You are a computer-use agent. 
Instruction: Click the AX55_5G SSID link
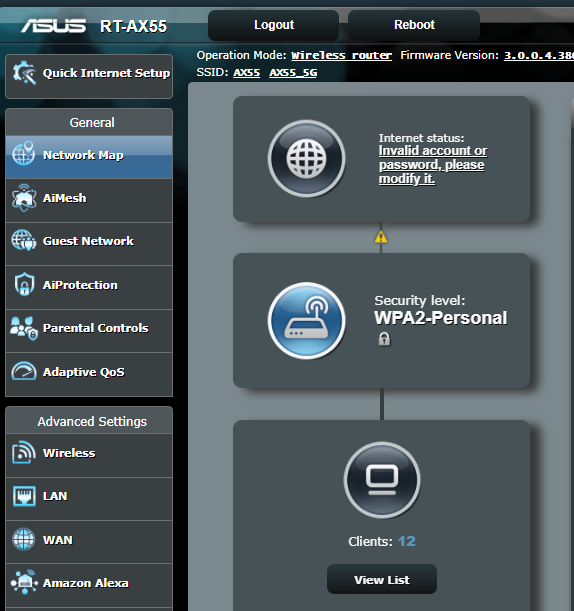point(293,72)
